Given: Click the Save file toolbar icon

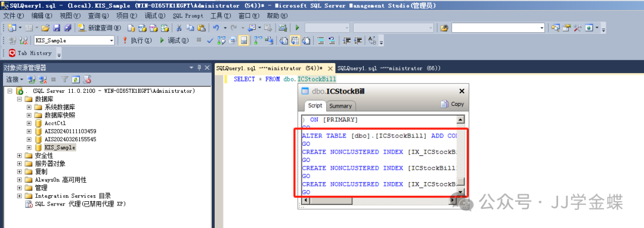Looking at the screenshot, I should pos(57,28).
